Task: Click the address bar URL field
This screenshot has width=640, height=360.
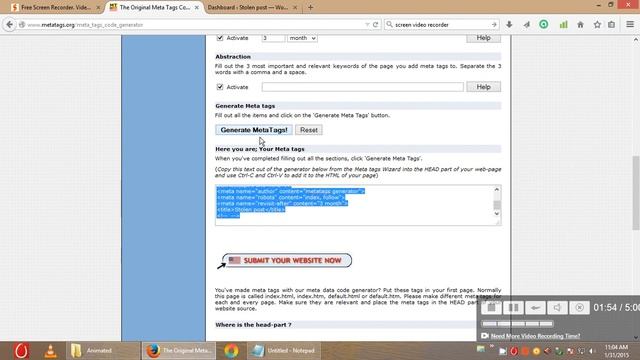Action: point(192,24)
